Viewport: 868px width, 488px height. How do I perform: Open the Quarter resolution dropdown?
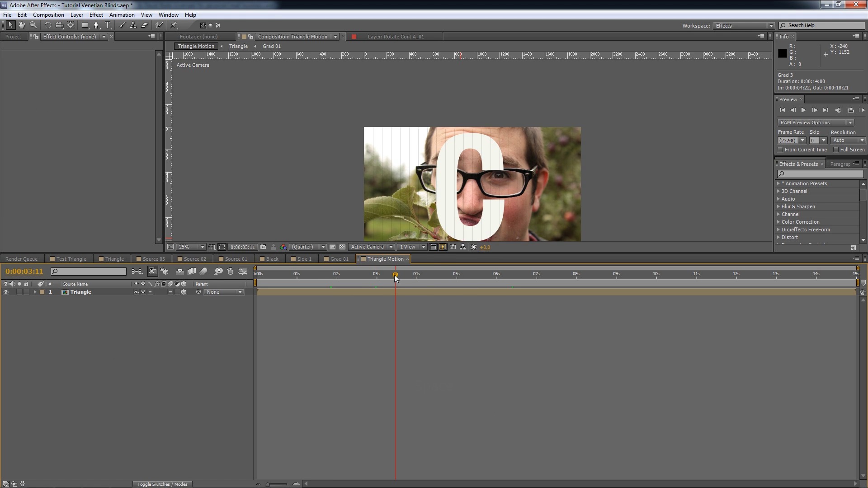tap(308, 247)
